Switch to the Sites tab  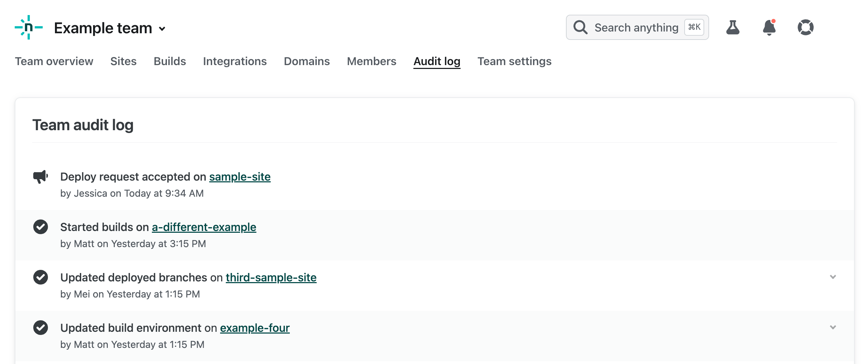(123, 61)
